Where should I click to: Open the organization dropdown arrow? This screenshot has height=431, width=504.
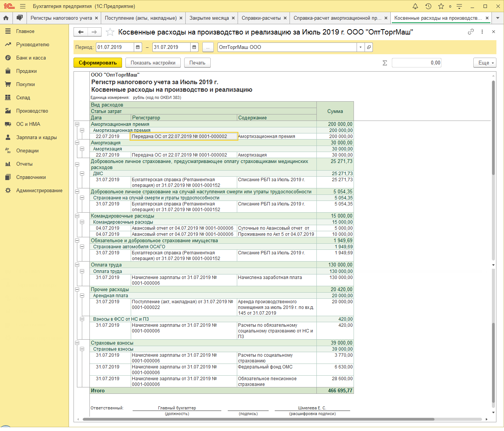click(x=360, y=47)
